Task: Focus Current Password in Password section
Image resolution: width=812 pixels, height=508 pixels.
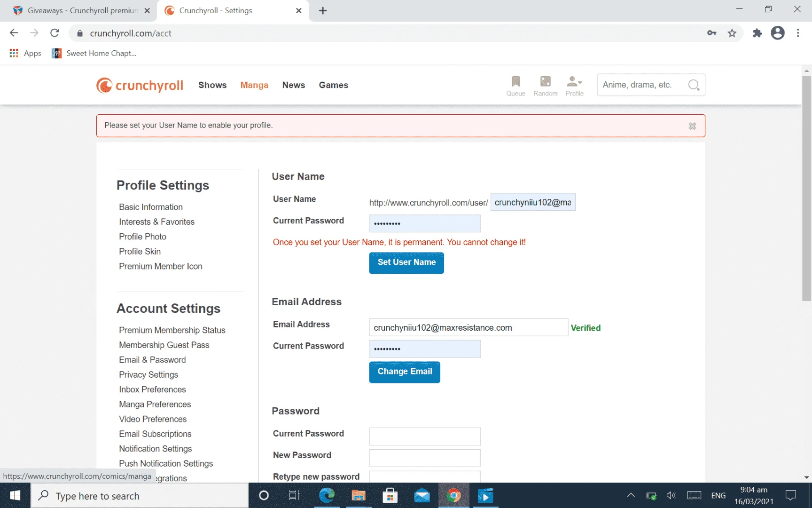Action: (x=425, y=437)
